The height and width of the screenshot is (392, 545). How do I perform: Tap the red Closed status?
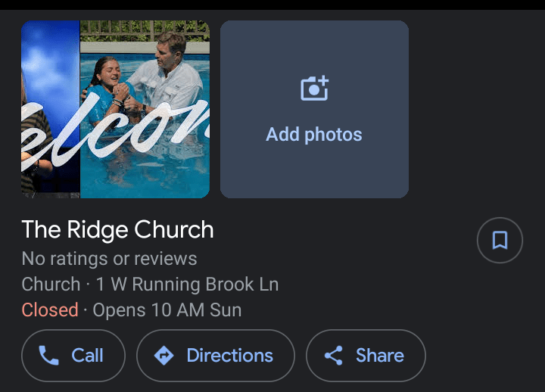point(50,310)
